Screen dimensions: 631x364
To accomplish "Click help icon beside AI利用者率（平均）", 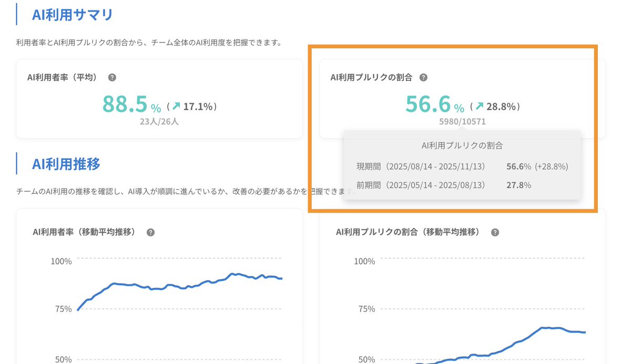I will (112, 77).
